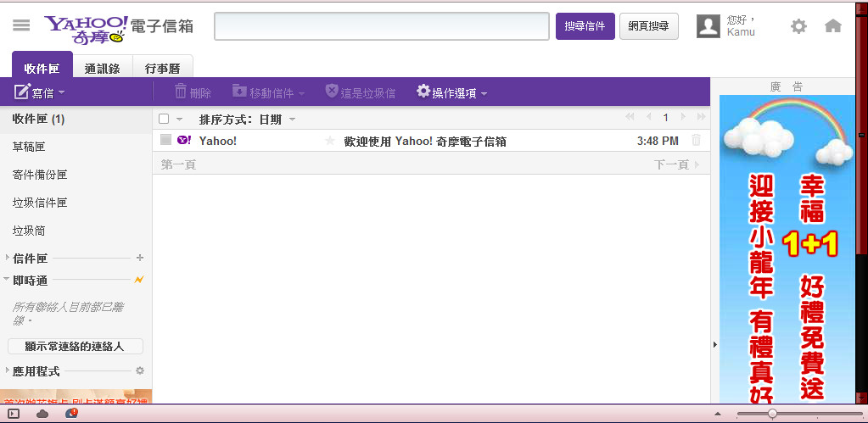868x423 pixels.
Task: Adjust the zoom slider in bottom bar
Action: [x=772, y=414]
